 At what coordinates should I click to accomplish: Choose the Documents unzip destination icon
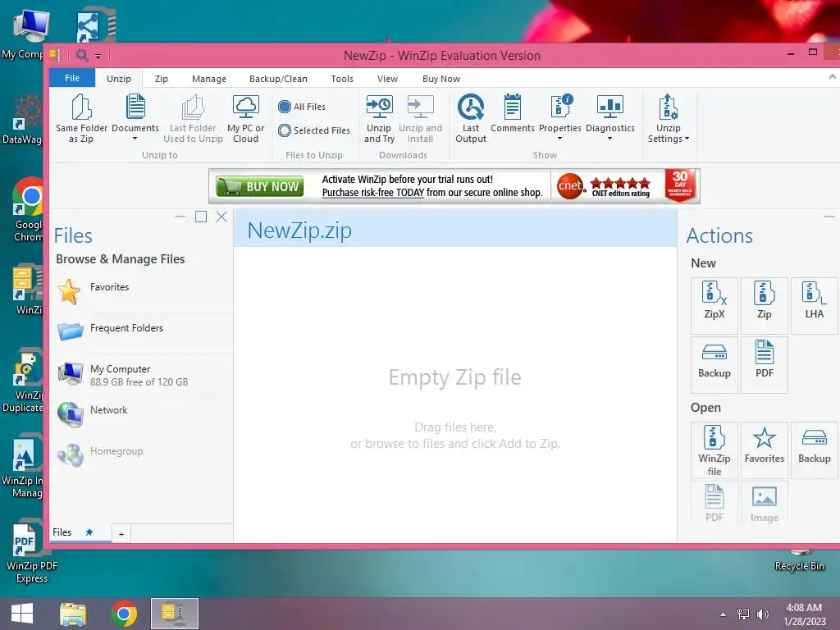point(135,106)
